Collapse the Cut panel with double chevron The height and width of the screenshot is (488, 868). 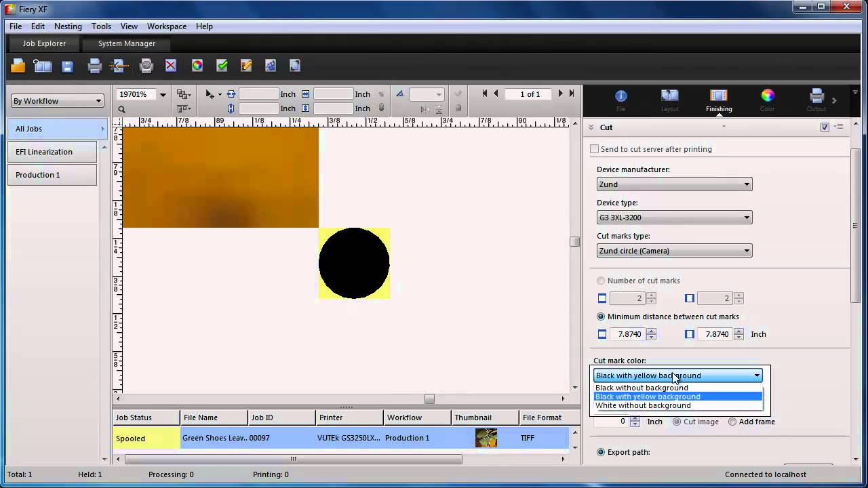[x=591, y=127]
